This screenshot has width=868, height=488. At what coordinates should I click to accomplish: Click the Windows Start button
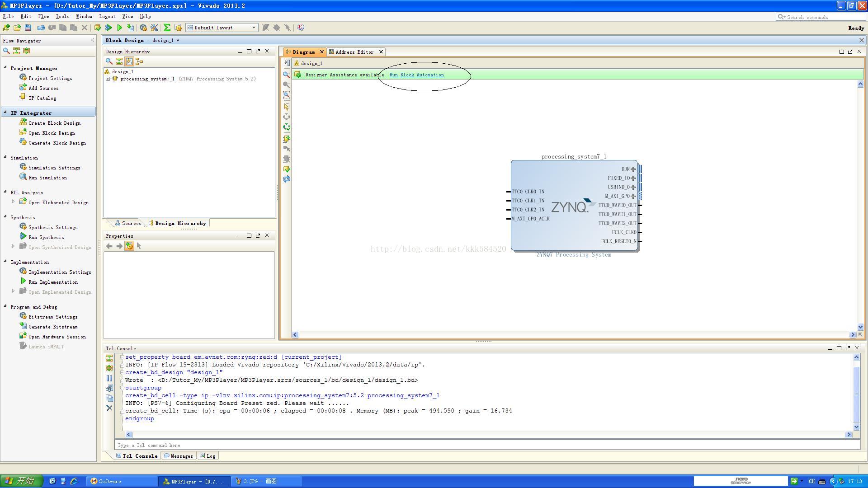point(21,481)
